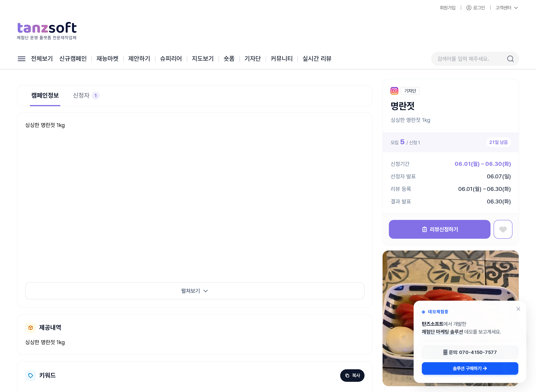
Task: Expand the 고객센터 dropdown
Action: tap(507, 8)
